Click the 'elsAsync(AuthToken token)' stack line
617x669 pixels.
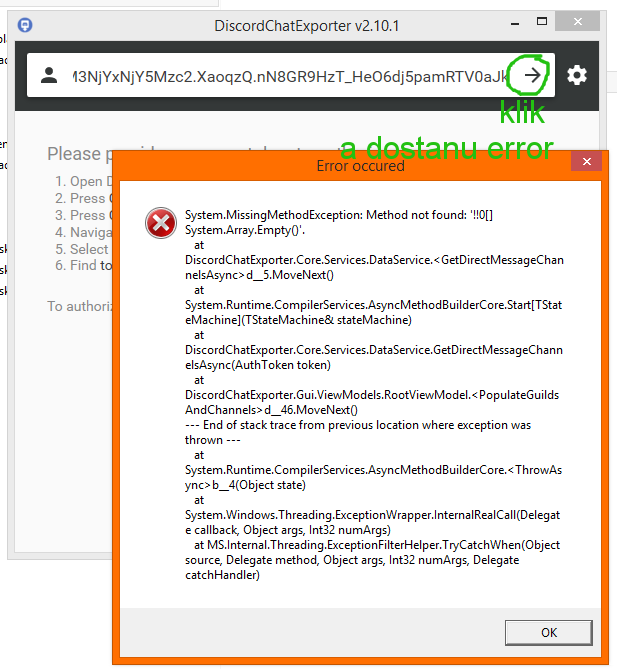[258, 365]
